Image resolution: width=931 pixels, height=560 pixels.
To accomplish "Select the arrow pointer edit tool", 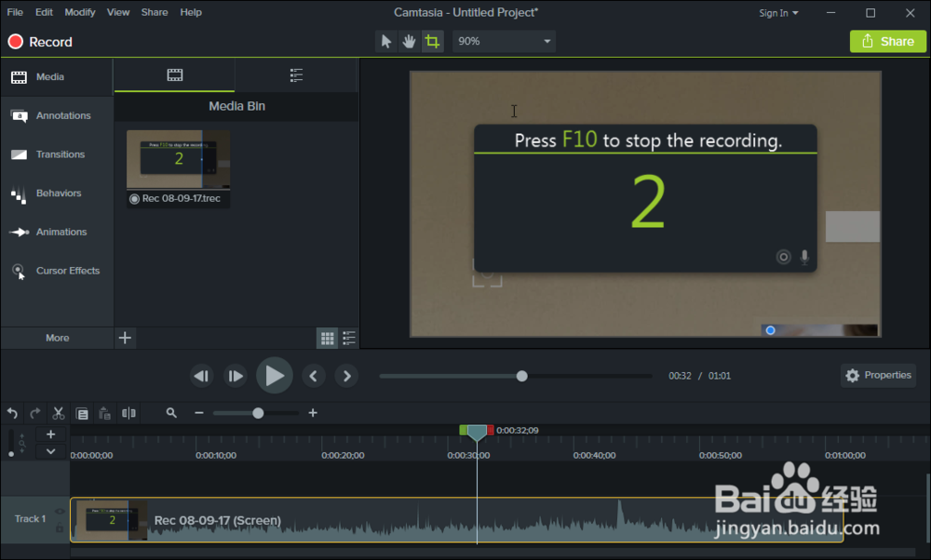I will click(386, 41).
